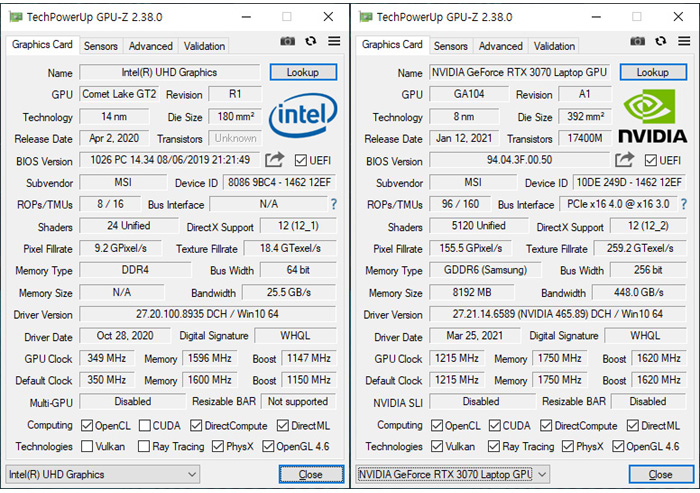Click GPU-Z app icon in right title bar
The width and height of the screenshot is (700, 493).
point(366,17)
